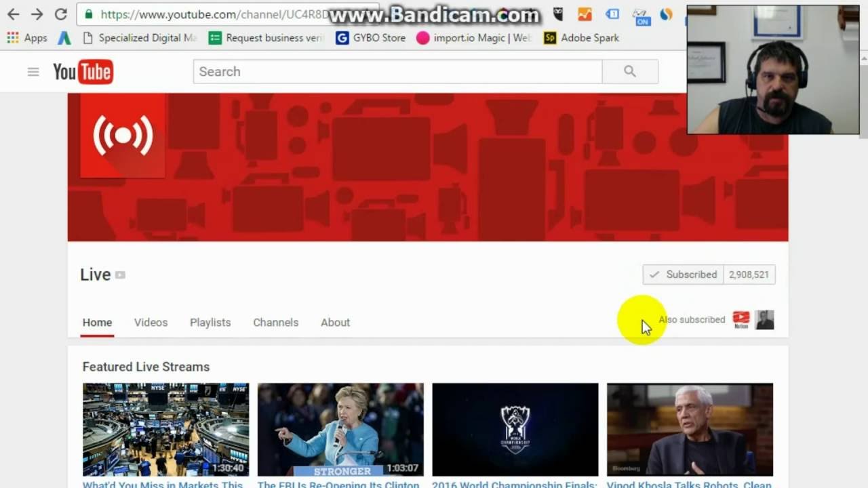
Task: Open the YouTube hamburger guide menu
Action: (33, 72)
